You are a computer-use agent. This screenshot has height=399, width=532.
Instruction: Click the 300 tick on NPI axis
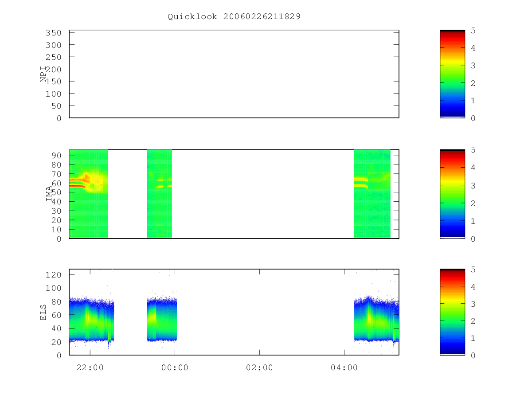click(53, 45)
